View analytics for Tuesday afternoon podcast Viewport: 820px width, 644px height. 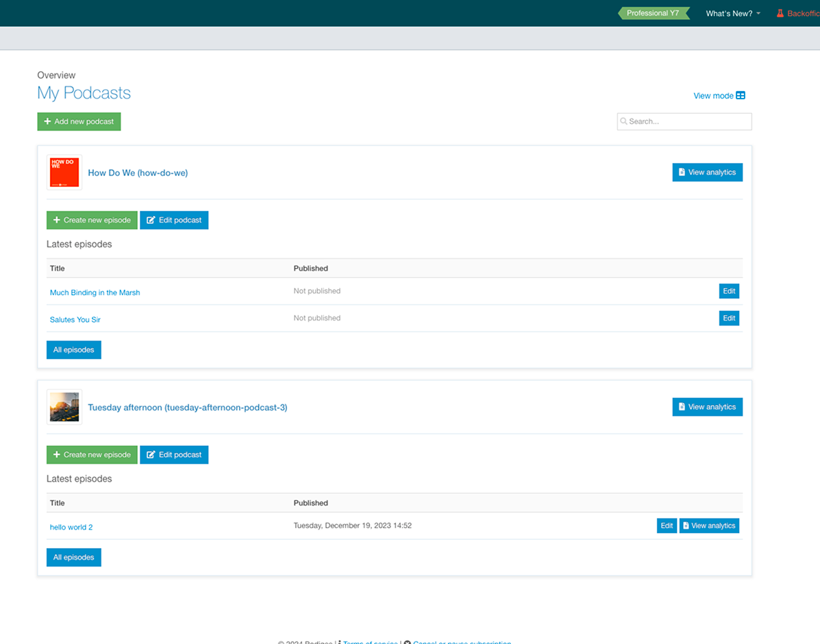(x=707, y=407)
